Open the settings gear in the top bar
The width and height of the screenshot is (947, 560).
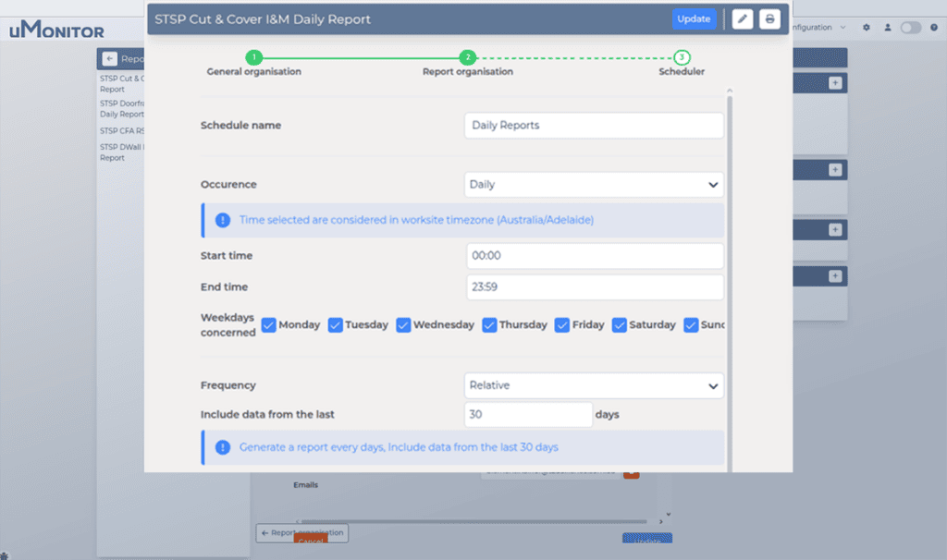[867, 28]
